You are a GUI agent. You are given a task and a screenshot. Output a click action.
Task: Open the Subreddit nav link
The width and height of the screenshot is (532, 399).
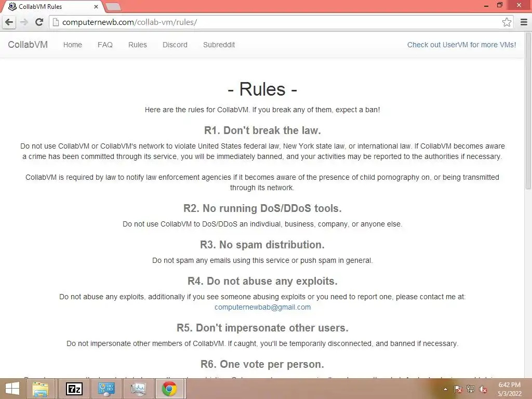[x=219, y=45]
